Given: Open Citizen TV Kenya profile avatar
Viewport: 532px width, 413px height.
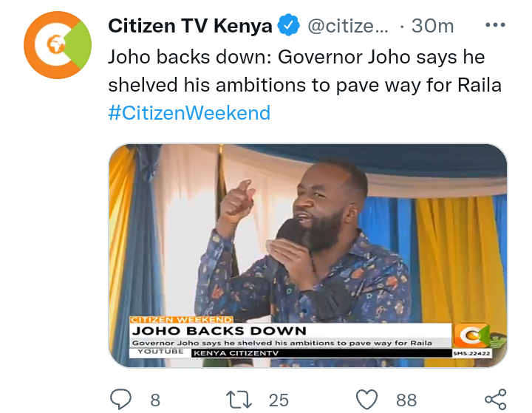Looking at the screenshot, I should coord(58,45).
